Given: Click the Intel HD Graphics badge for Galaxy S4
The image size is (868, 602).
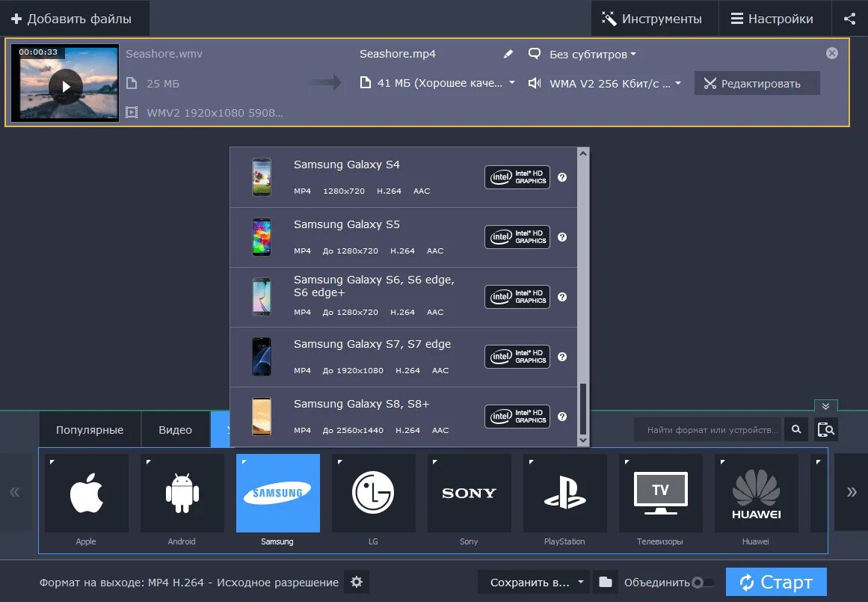Looking at the screenshot, I should [x=517, y=177].
